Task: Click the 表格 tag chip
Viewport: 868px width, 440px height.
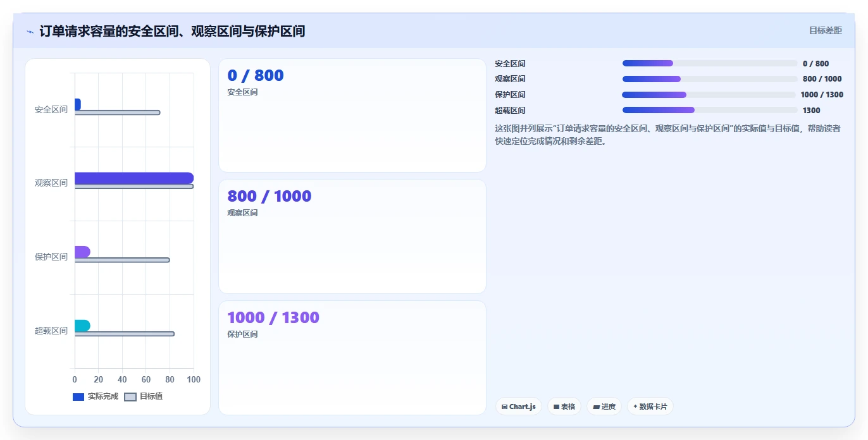Action: (564, 406)
